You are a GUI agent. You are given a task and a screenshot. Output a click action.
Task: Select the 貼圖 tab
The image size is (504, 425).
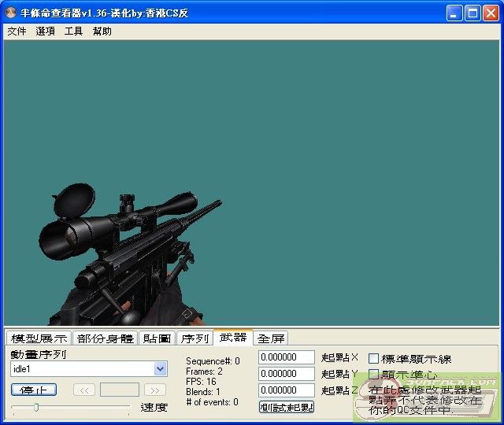[157, 338]
